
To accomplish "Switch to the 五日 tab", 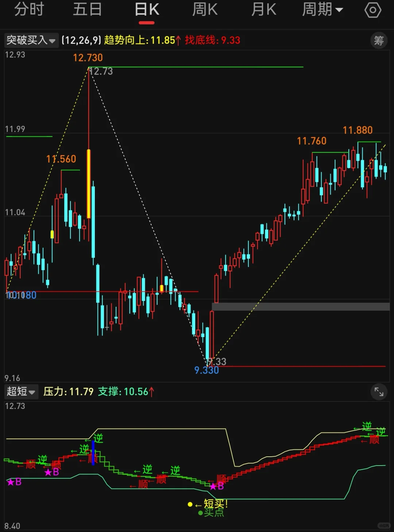I will (88, 9).
